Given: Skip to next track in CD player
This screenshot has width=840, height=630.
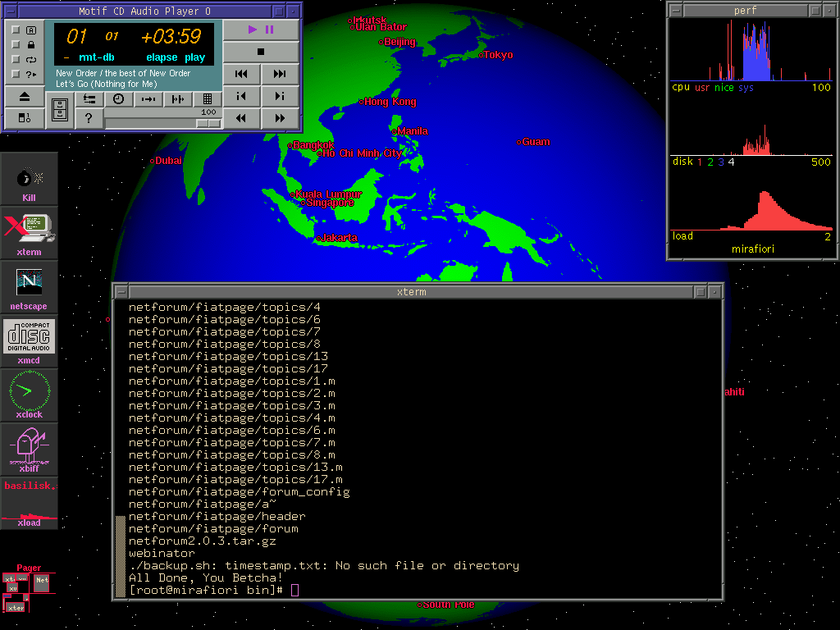Looking at the screenshot, I should [280, 74].
